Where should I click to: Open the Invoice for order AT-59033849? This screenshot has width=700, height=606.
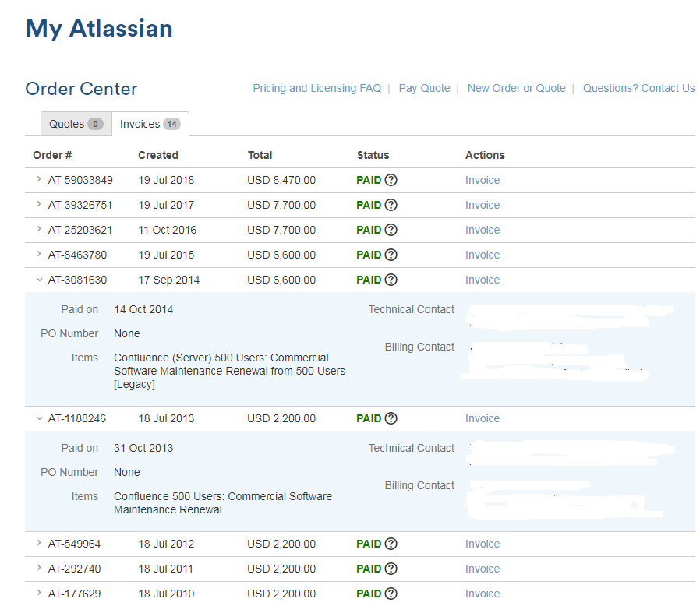click(482, 180)
